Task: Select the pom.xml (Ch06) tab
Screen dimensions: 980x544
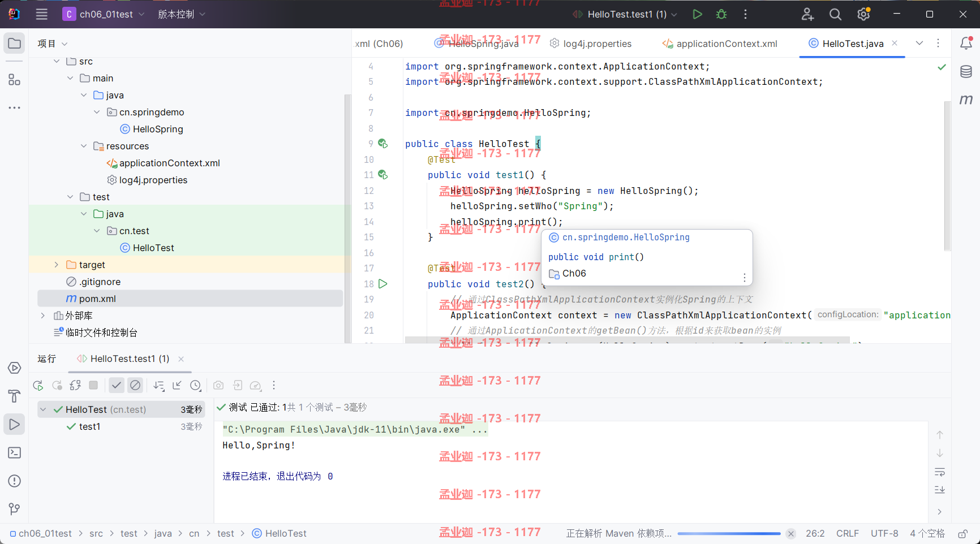Action: tap(378, 44)
